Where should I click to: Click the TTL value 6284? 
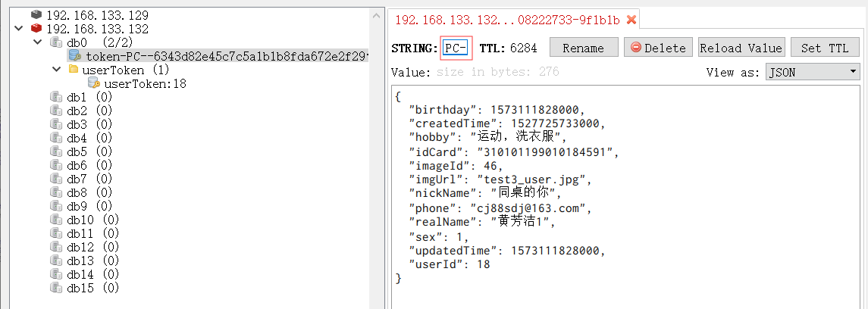point(524,48)
